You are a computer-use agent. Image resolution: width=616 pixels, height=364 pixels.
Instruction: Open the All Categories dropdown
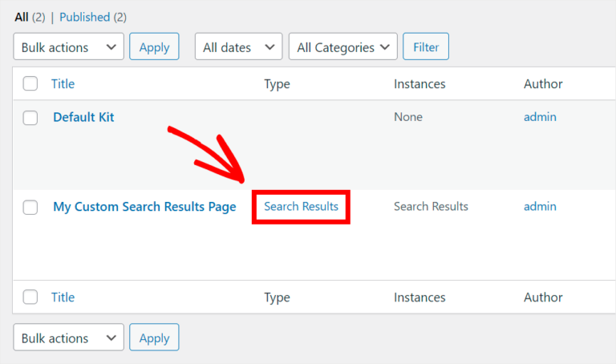[x=342, y=47]
